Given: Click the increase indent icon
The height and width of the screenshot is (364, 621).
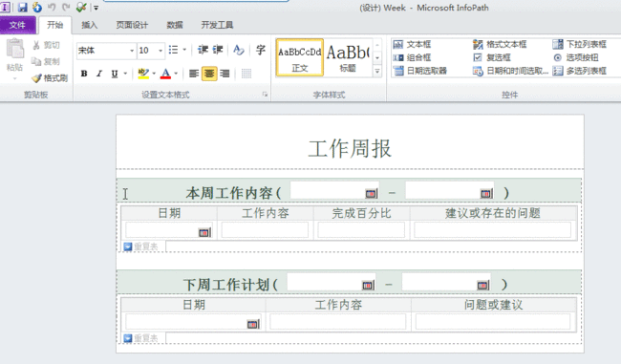Looking at the screenshot, I should click(218, 50).
